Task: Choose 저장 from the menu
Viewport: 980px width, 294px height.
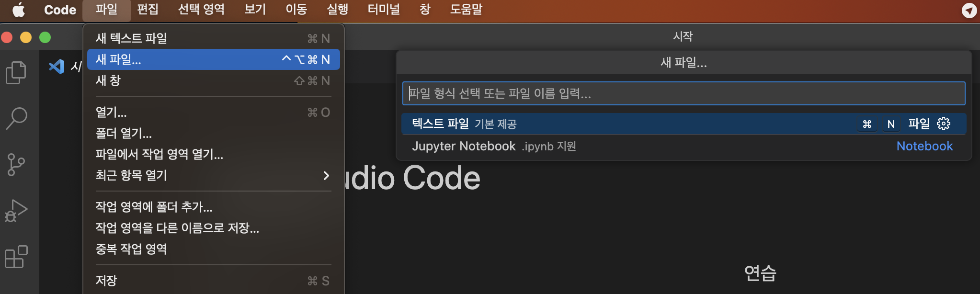Action: (214, 281)
